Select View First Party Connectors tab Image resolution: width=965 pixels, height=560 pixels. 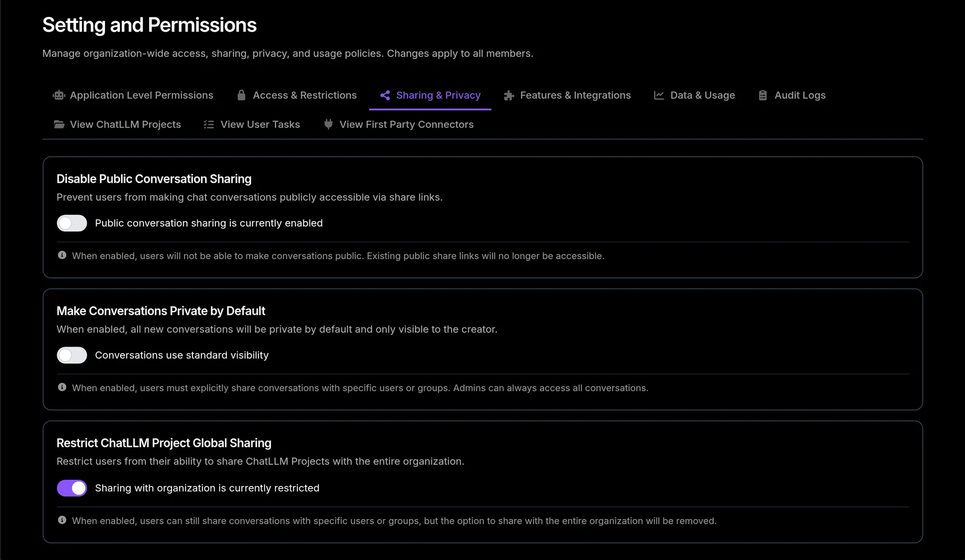tap(399, 124)
